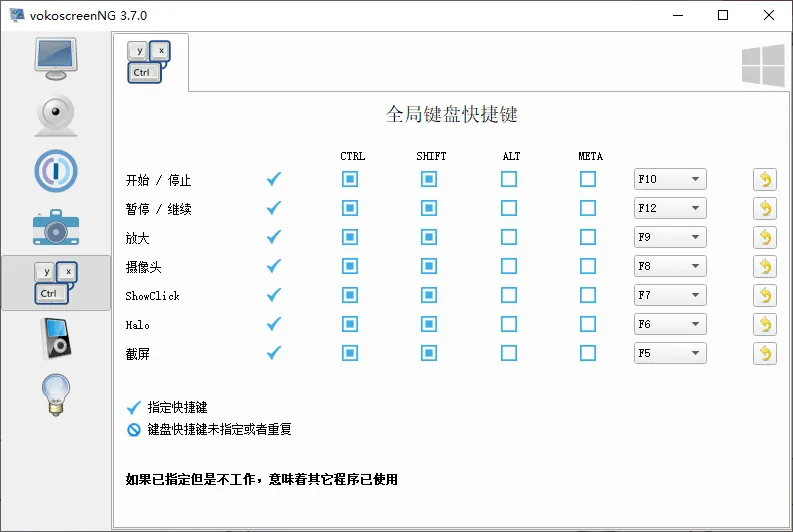
Task: Open the F7 key dropdown
Action: point(670,295)
